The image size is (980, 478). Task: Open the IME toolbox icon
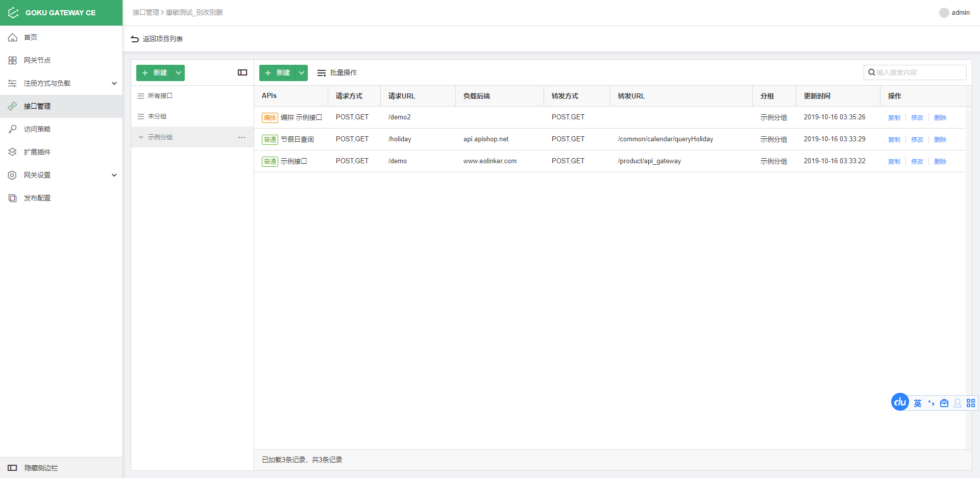coord(944,403)
